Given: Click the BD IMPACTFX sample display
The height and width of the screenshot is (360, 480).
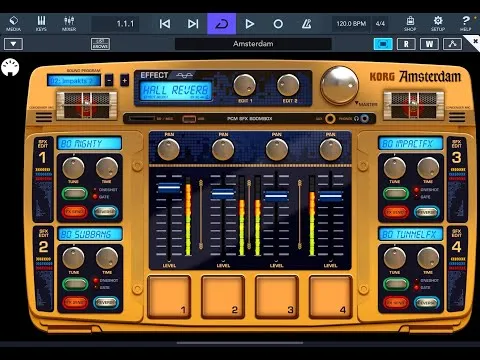Looking at the screenshot, I should (x=411, y=143).
